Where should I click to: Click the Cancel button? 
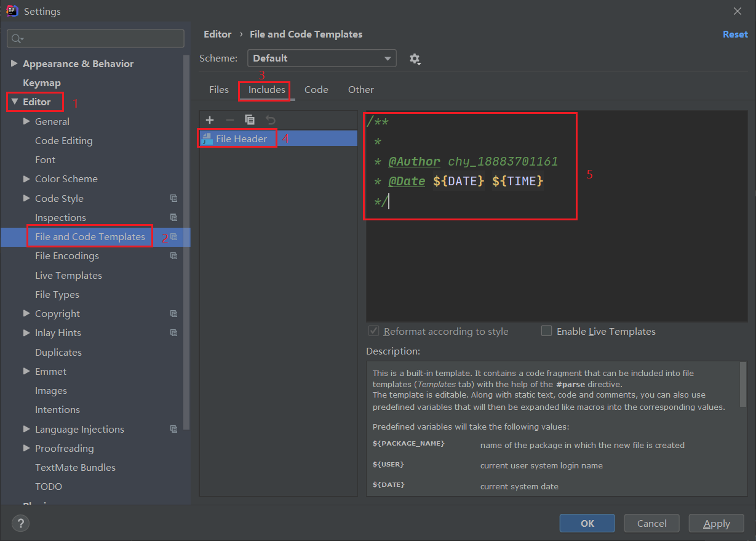point(652,523)
